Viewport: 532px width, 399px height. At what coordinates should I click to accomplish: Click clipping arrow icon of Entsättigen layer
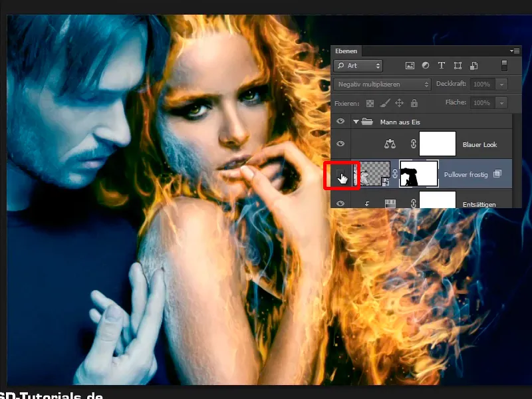coord(367,203)
